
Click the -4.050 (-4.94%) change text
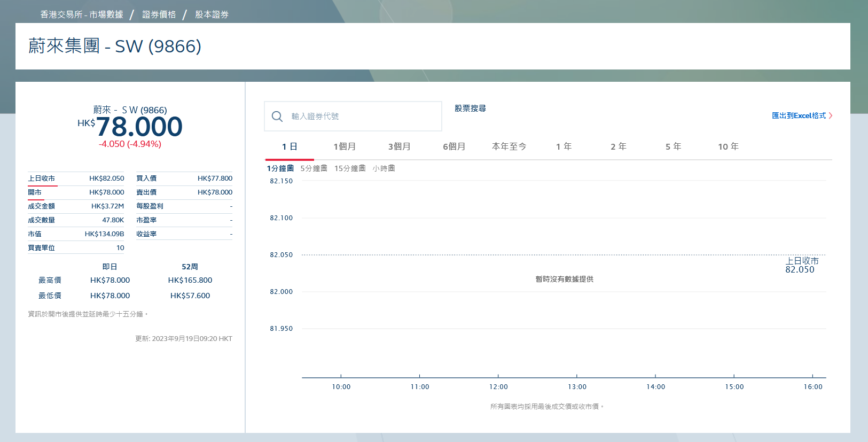coord(130,144)
